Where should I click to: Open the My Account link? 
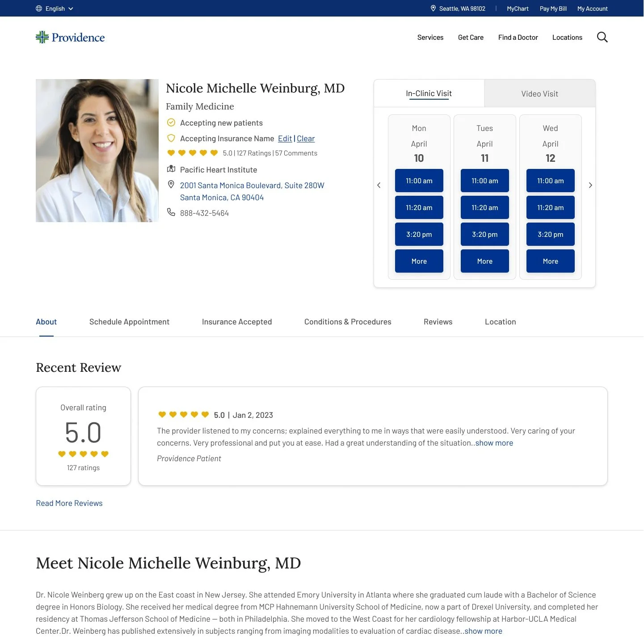tap(592, 8)
